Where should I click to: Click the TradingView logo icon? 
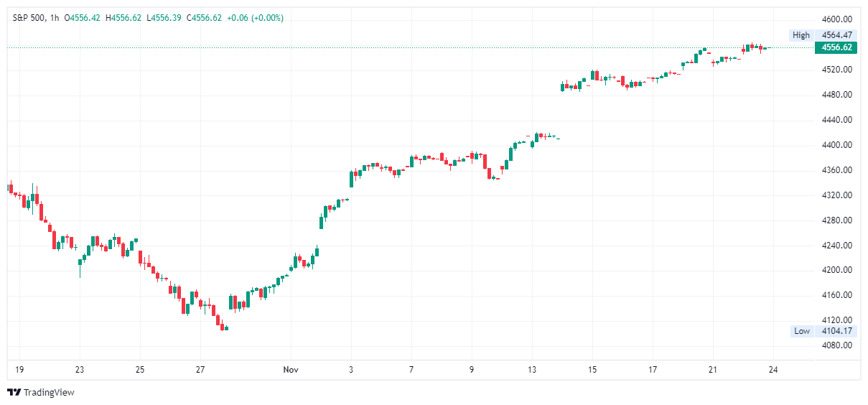[x=14, y=392]
